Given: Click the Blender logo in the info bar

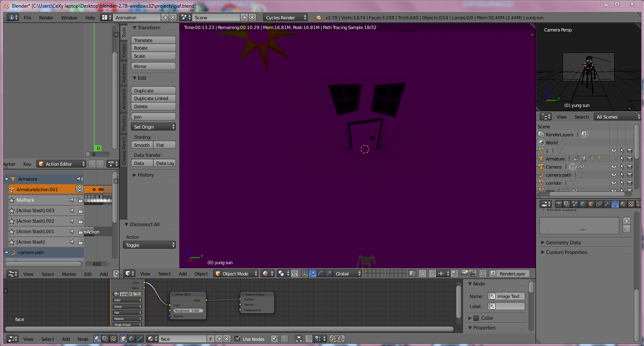Looking at the screenshot, I should click(x=318, y=17).
